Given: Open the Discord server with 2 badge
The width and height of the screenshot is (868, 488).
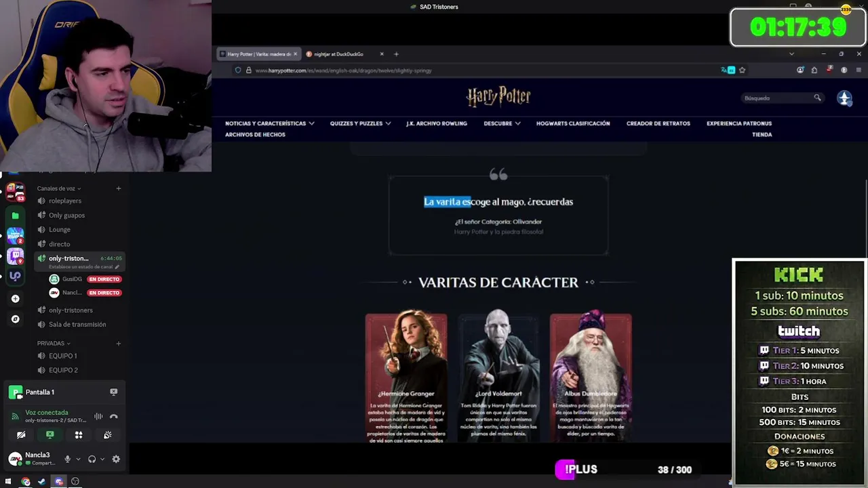Looking at the screenshot, I should pos(15,236).
